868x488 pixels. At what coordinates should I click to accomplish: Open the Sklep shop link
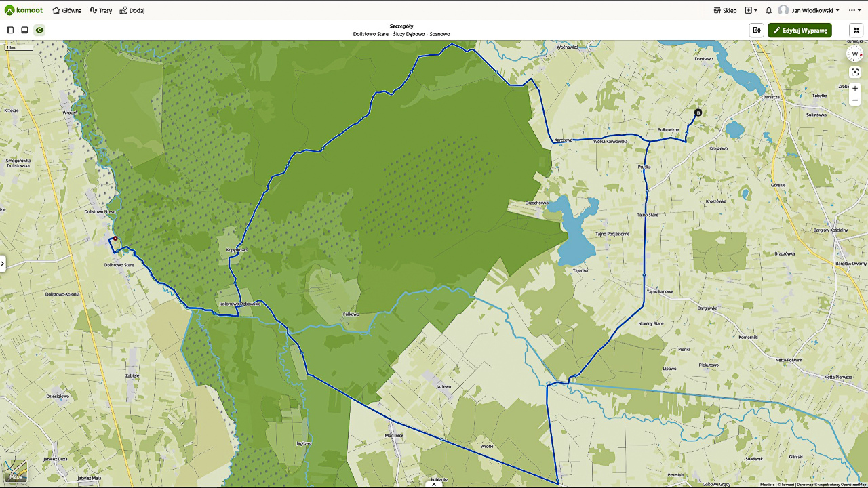click(726, 10)
